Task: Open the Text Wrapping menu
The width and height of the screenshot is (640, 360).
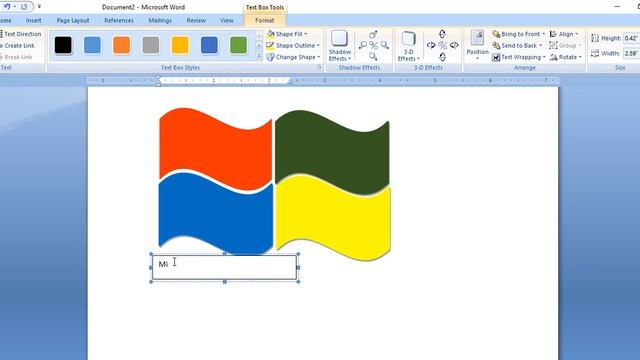Action: coord(518,57)
